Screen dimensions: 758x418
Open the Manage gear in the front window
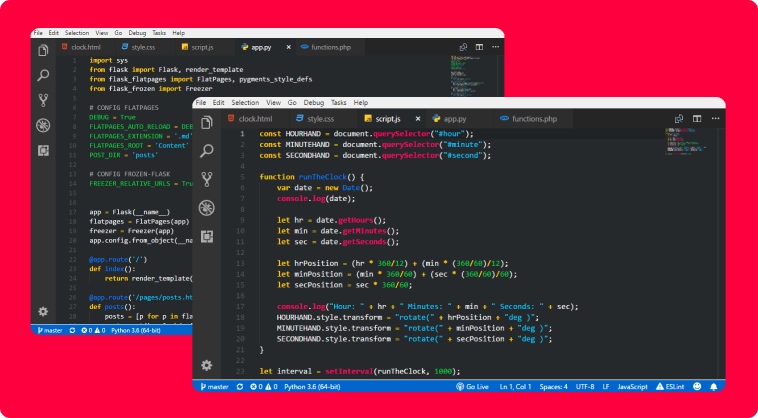[206, 365]
